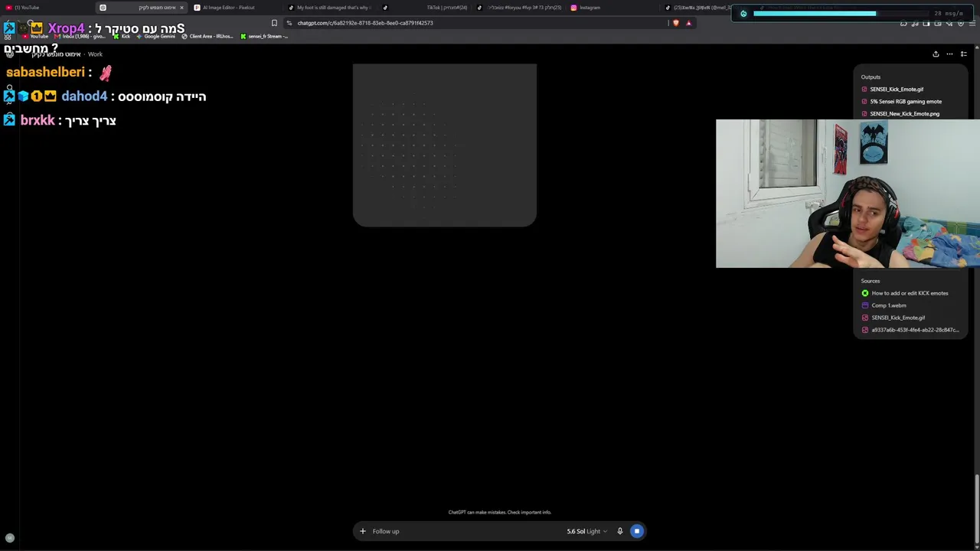Toggle the activity side panel icon
This screenshot has width=980, height=551.
964,54
